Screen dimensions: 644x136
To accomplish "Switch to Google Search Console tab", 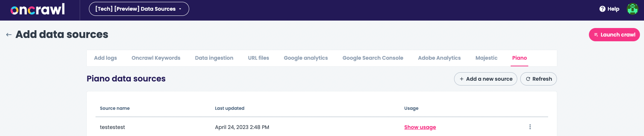I will click(x=373, y=58).
